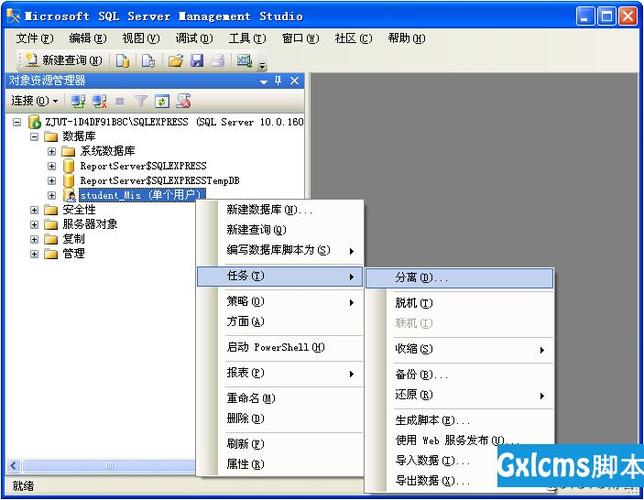
Task: Click the Object Explorer Details icon
Action: 184,101
